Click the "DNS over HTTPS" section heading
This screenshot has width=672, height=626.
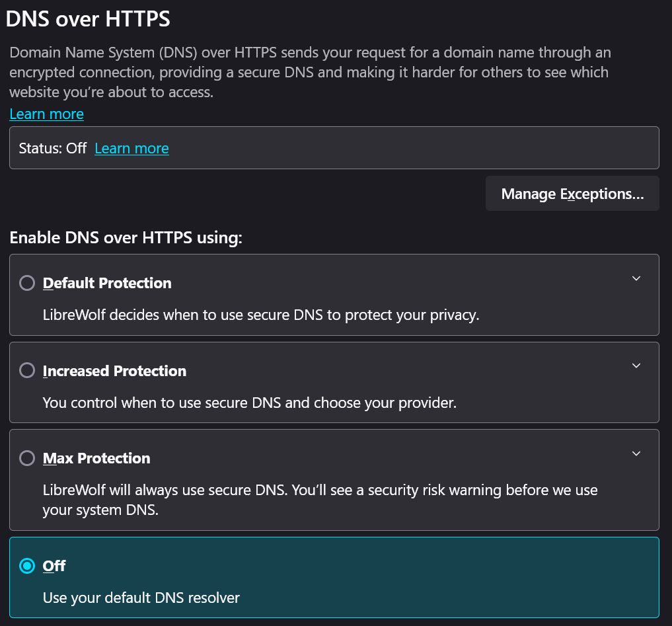88,19
